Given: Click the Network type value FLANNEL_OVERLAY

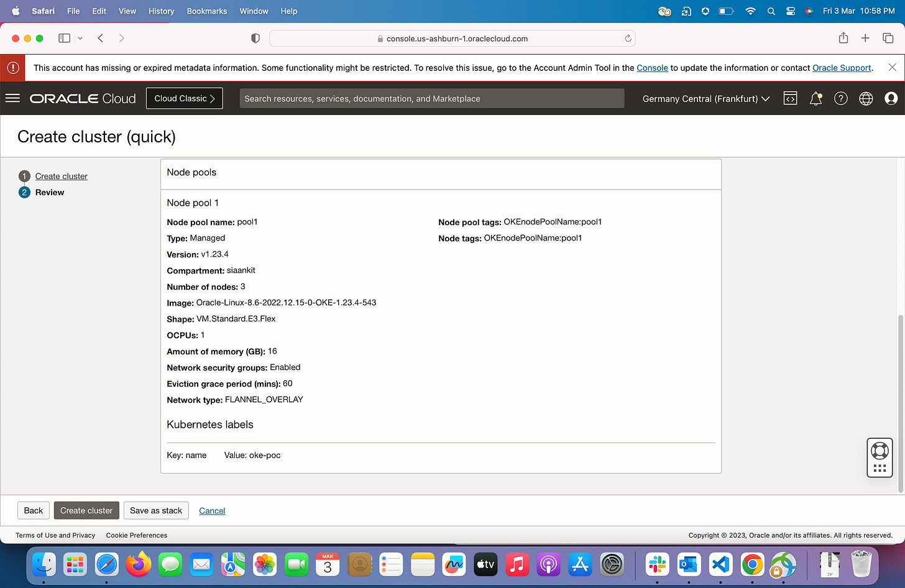Looking at the screenshot, I should (264, 400).
